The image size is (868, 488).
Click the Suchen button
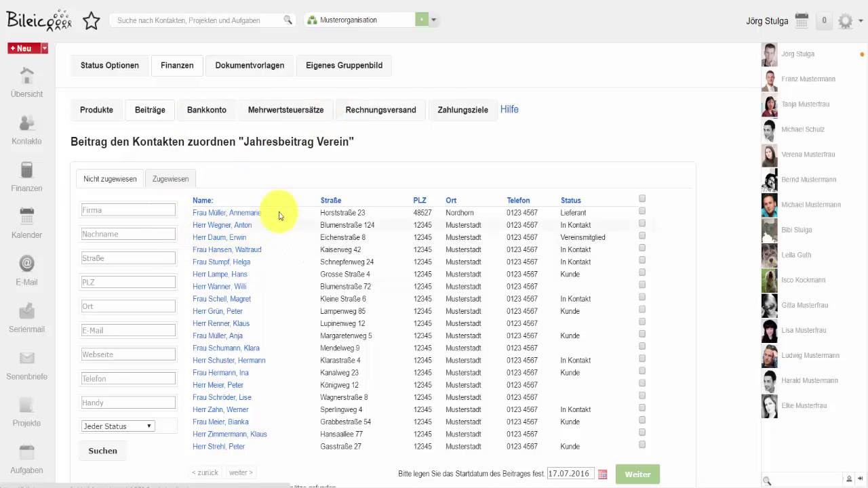tap(103, 451)
